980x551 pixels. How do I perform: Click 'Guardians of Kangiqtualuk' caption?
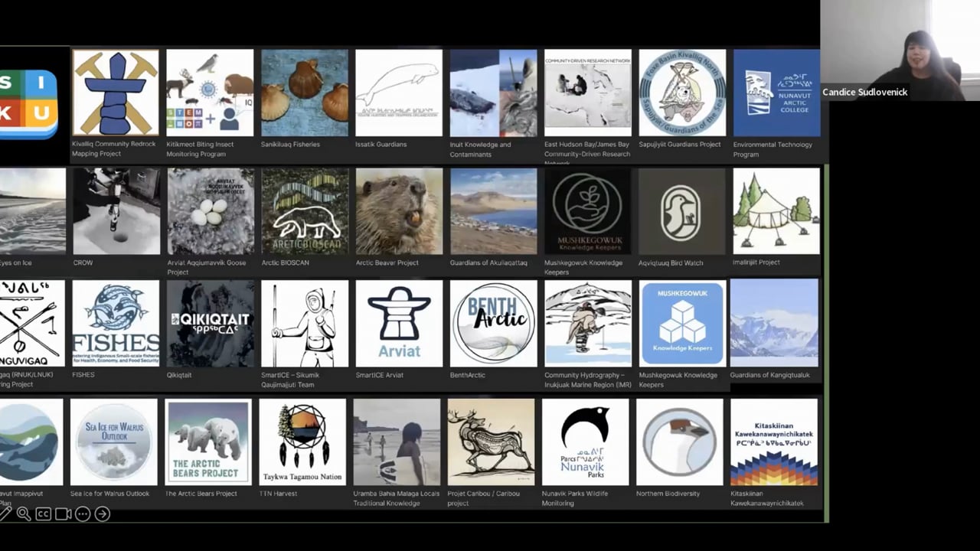(x=769, y=375)
